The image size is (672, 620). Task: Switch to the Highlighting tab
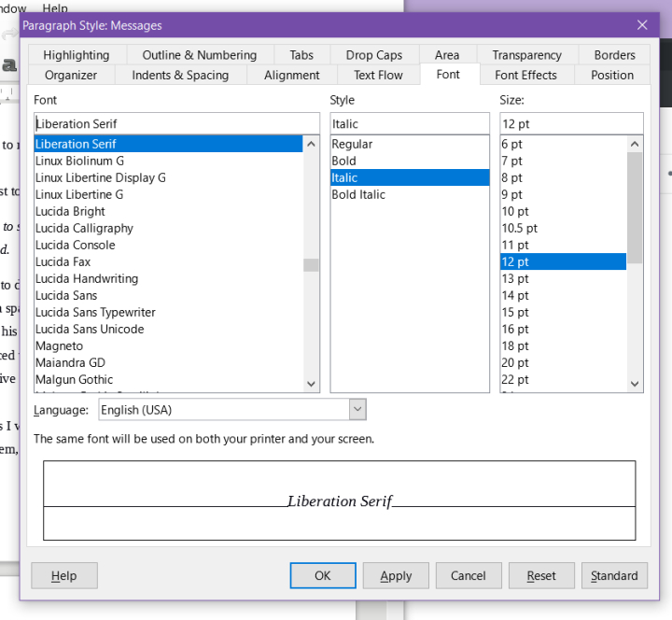(x=77, y=55)
